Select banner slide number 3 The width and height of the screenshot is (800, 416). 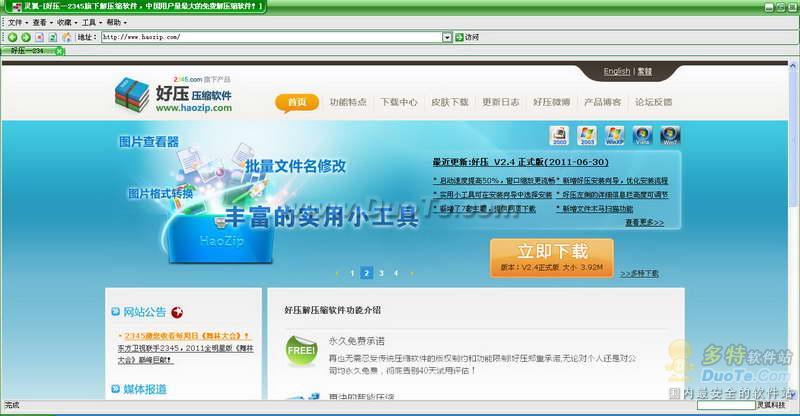(381, 272)
